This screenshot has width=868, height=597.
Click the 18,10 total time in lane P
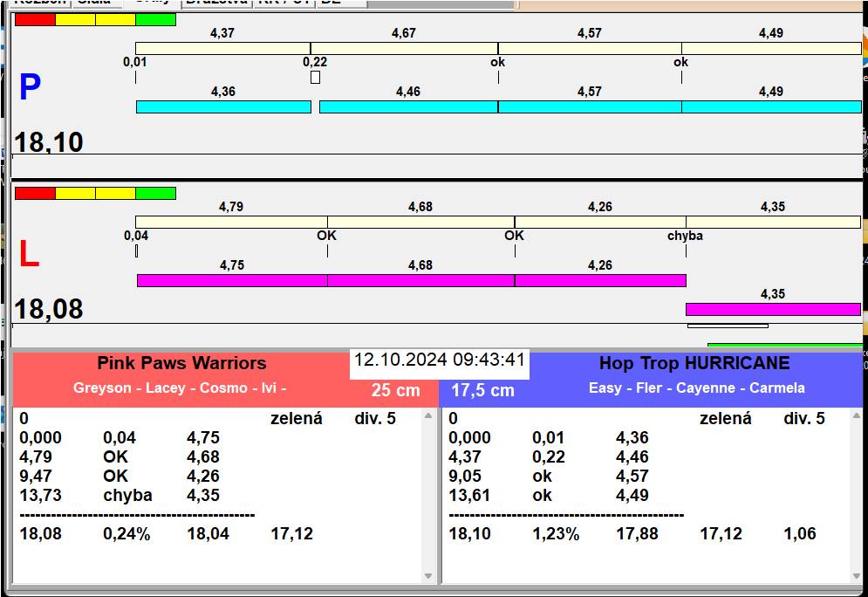tap(49, 142)
